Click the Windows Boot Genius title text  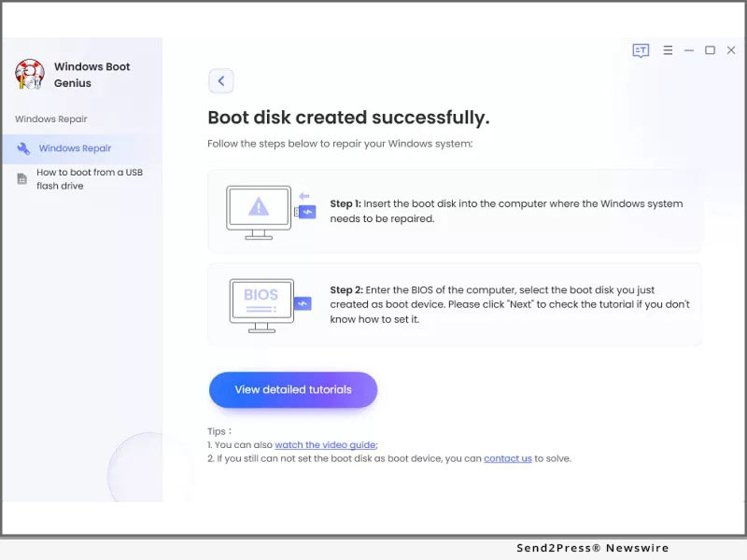coord(92,75)
